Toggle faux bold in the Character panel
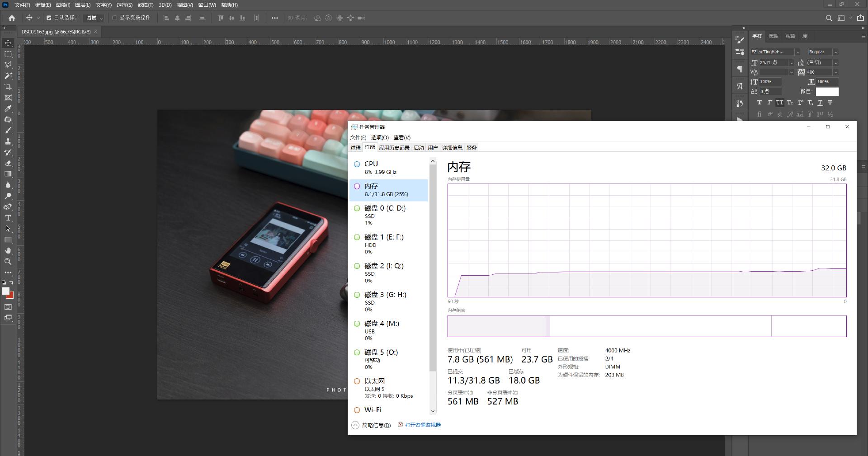868x456 pixels. point(759,103)
